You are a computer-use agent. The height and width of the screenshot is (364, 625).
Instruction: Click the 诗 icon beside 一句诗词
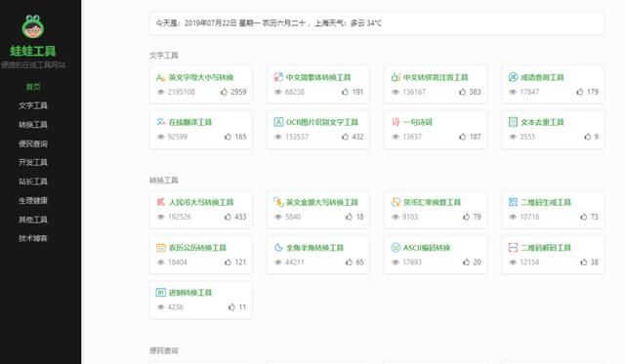(x=396, y=122)
